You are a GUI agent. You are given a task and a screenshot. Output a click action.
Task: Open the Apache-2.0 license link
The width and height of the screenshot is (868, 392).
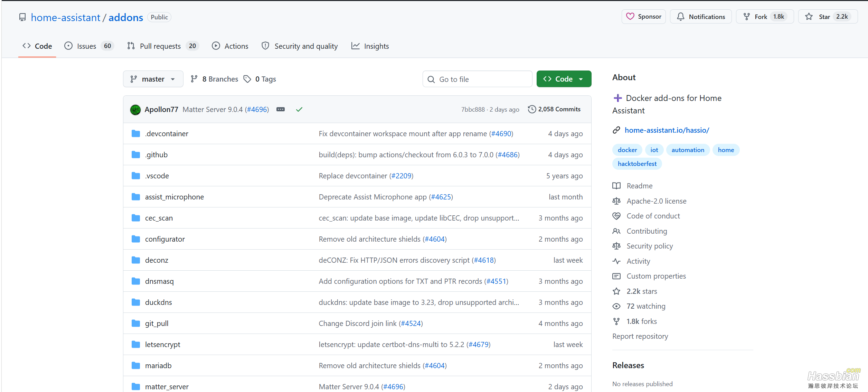(656, 201)
